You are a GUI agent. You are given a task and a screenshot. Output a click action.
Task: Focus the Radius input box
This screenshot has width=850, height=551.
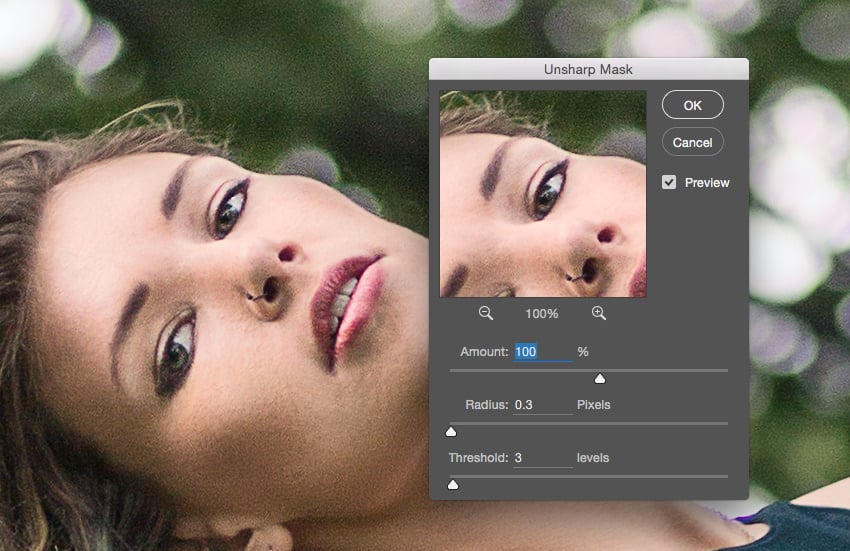(542, 405)
